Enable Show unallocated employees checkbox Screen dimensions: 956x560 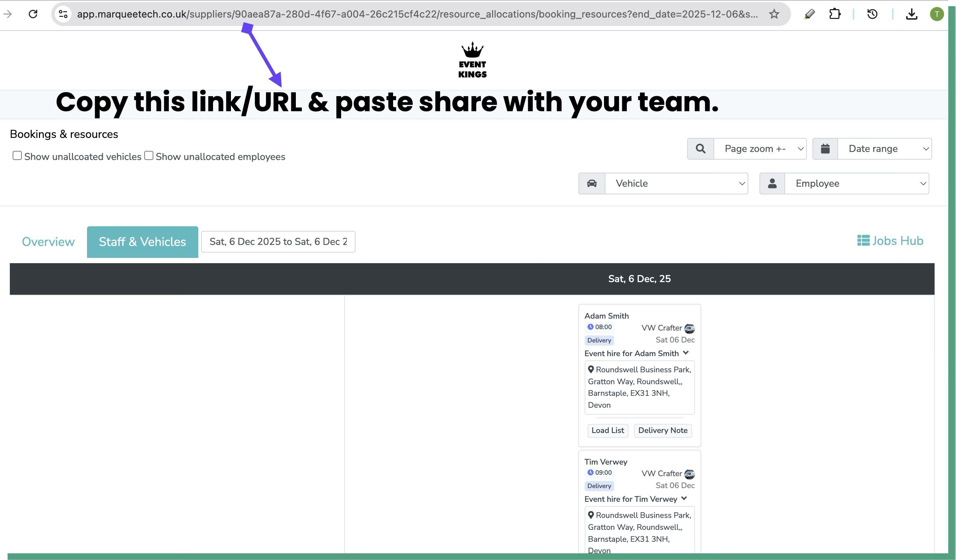(149, 155)
